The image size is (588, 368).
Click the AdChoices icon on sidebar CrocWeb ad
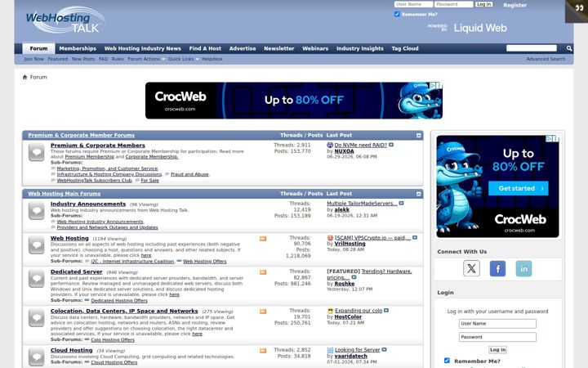coord(549,138)
